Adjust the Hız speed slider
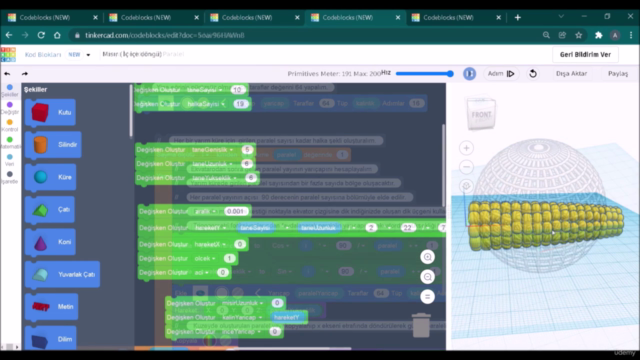 [x=424, y=73]
